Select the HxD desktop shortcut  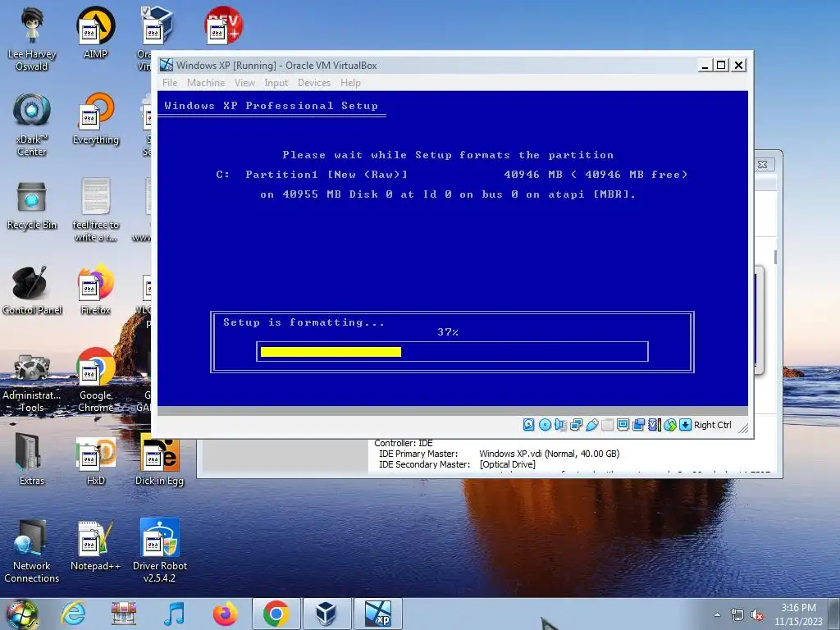pos(95,460)
